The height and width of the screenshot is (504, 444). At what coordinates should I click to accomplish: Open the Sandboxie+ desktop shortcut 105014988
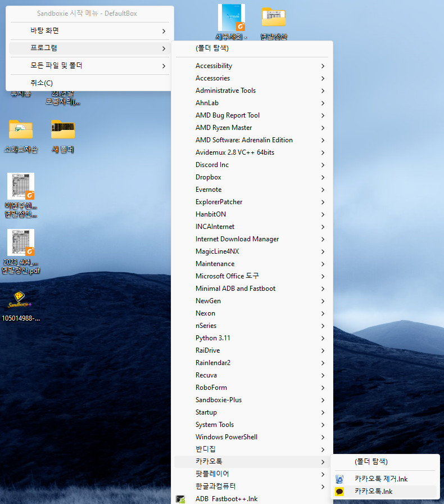21,305
